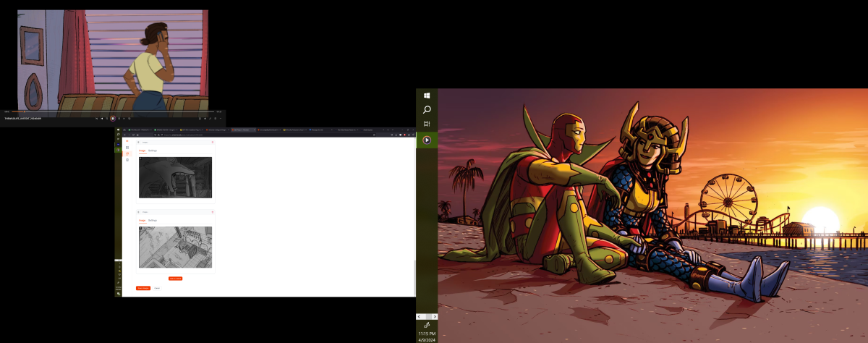This screenshot has height=343, width=868.
Task: Click the first dark sketch image thumbnail
Action: [175, 177]
